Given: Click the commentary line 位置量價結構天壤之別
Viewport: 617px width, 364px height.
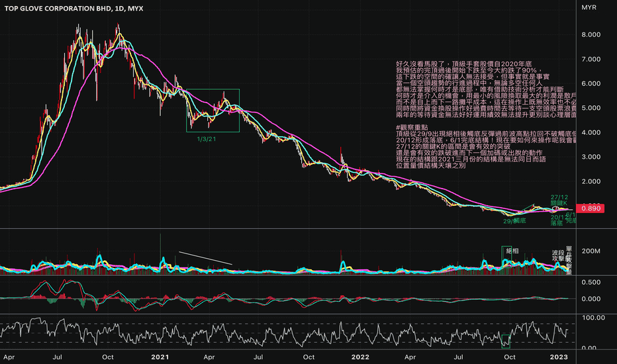Looking at the screenshot, I should pos(431,165).
